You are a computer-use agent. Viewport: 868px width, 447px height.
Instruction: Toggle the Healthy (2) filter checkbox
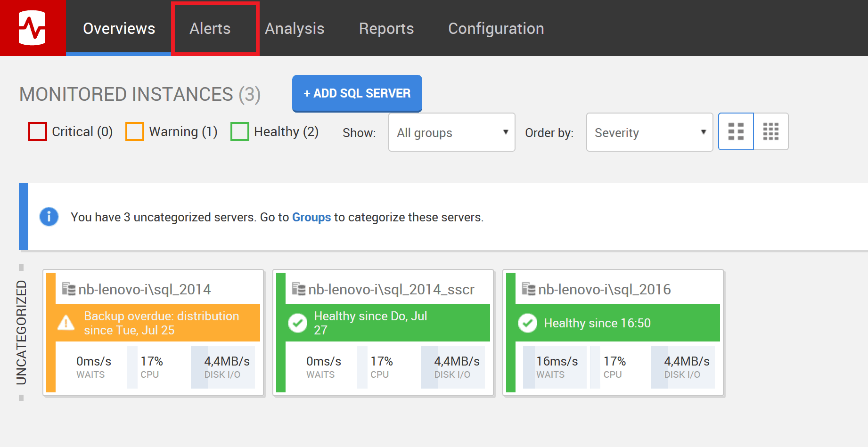[x=240, y=131]
